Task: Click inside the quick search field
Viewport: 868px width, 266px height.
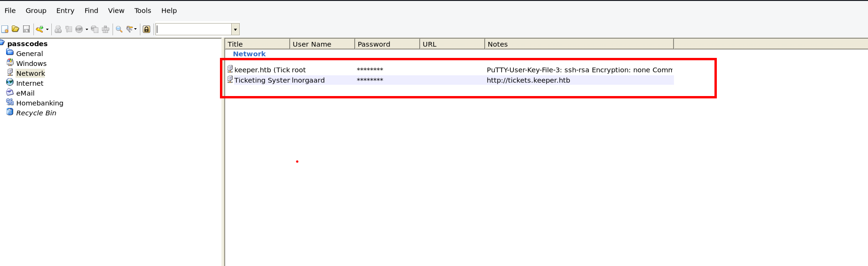Action: pos(193,29)
